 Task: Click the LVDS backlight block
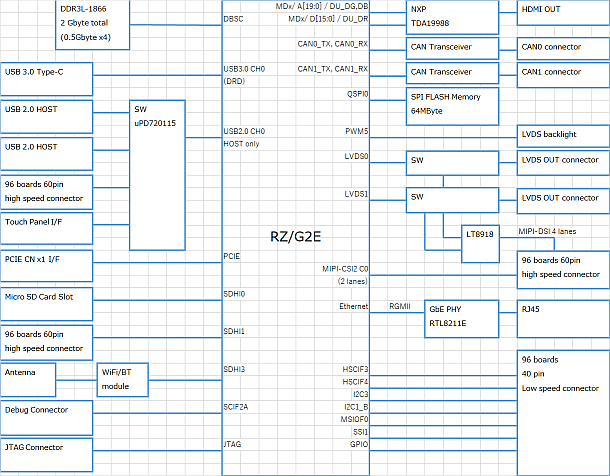point(561,134)
